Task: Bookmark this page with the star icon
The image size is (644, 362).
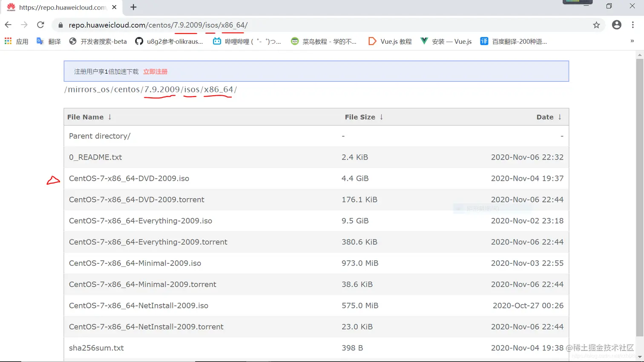Action: 596,25
